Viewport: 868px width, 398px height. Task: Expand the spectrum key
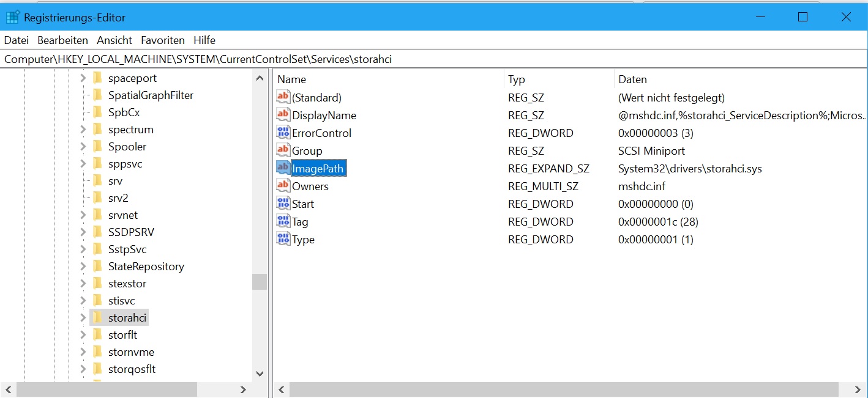click(83, 130)
